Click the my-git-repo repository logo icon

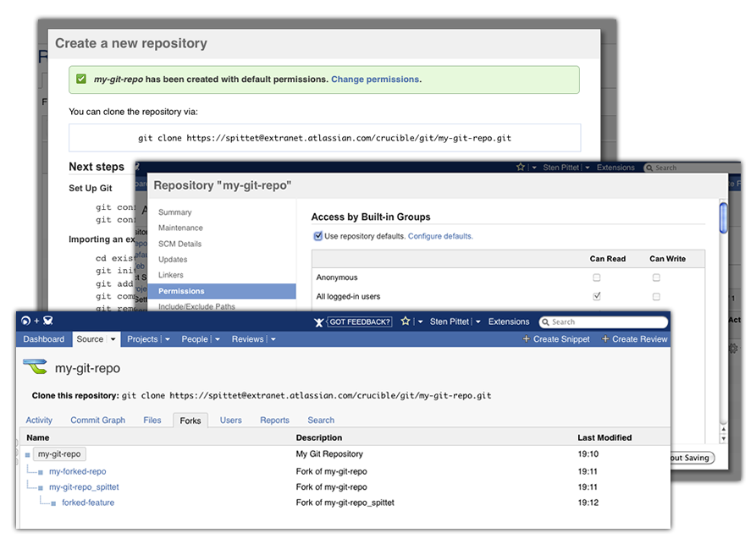click(x=35, y=367)
